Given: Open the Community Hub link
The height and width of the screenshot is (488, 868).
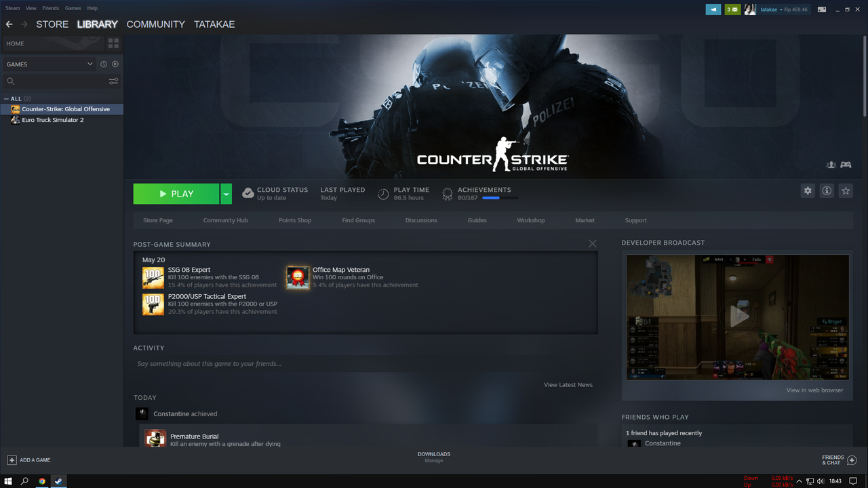Looking at the screenshot, I should (226, 220).
